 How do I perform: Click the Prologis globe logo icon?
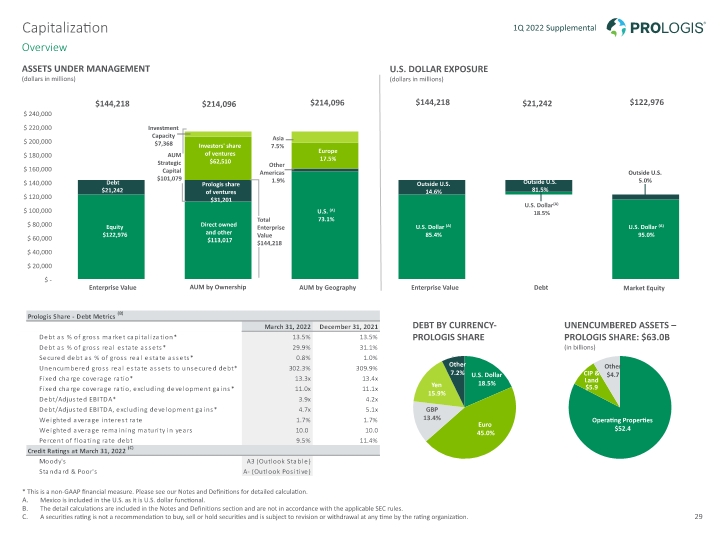[x=616, y=27]
